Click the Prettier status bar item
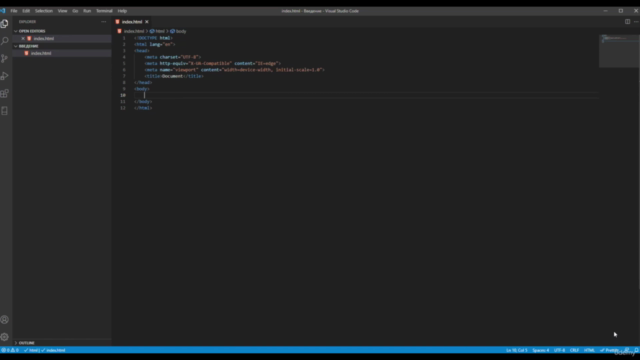The image size is (640, 360). [x=609, y=350]
